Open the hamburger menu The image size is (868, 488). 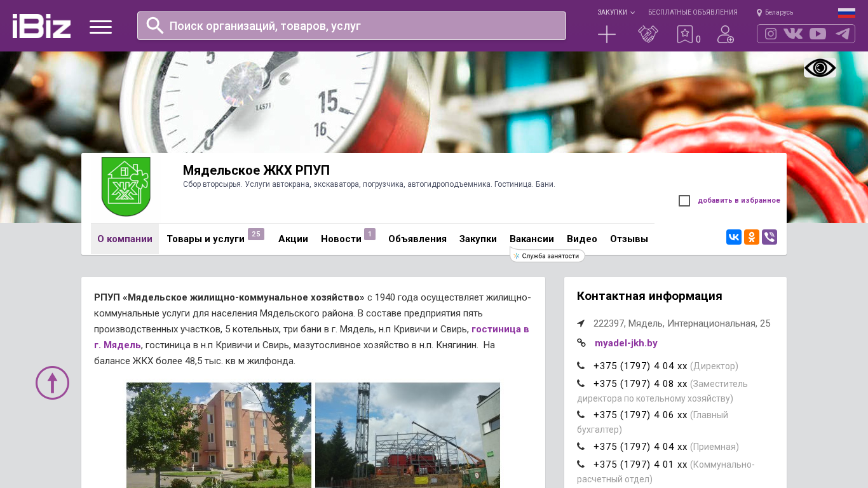click(100, 27)
